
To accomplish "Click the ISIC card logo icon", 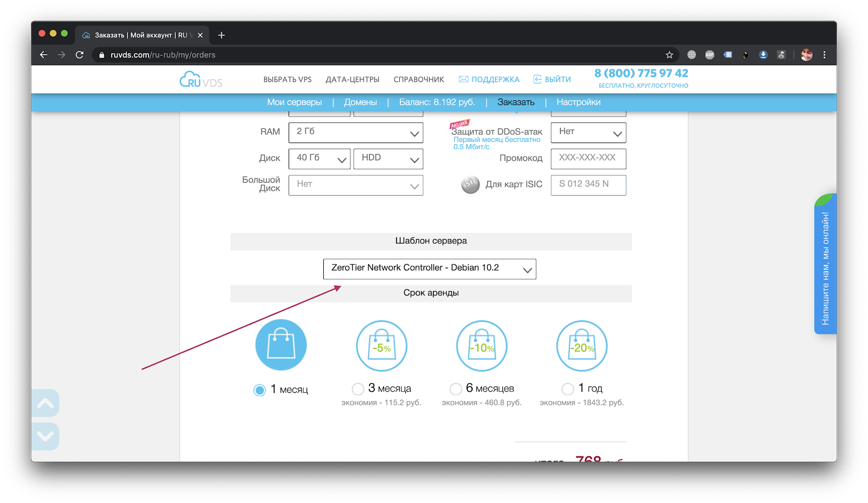I will [x=470, y=185].
